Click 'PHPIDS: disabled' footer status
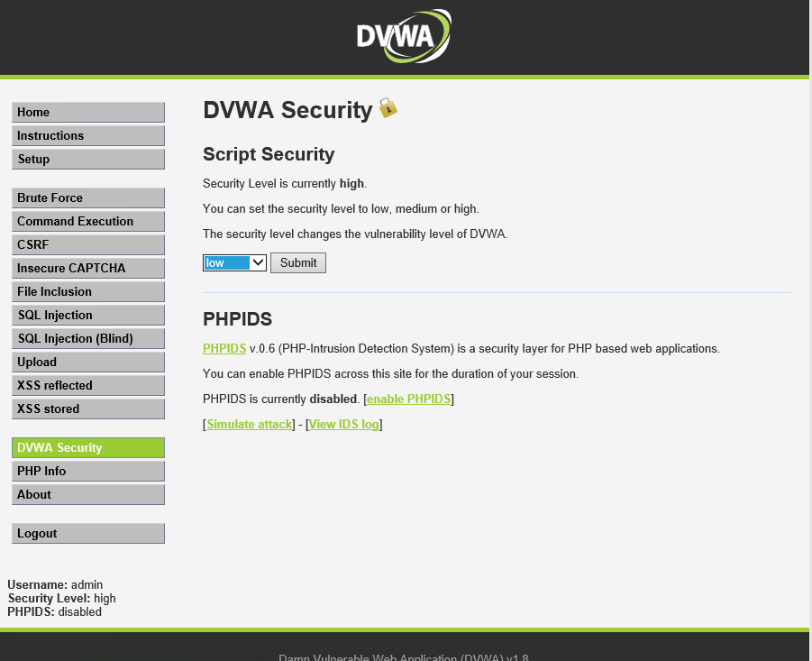 click(x=54, y=611)
